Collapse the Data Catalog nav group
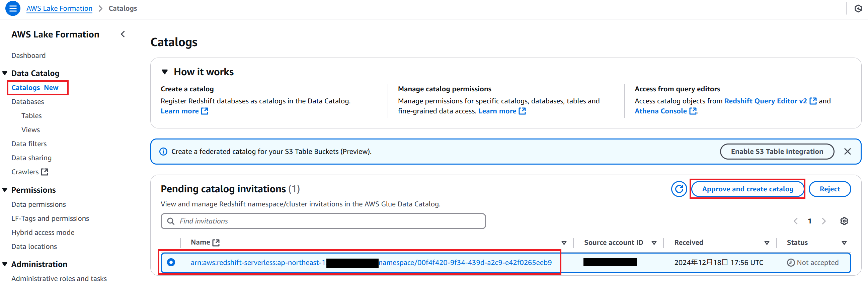The image size is (868, 283). click(x=5, y=73)
